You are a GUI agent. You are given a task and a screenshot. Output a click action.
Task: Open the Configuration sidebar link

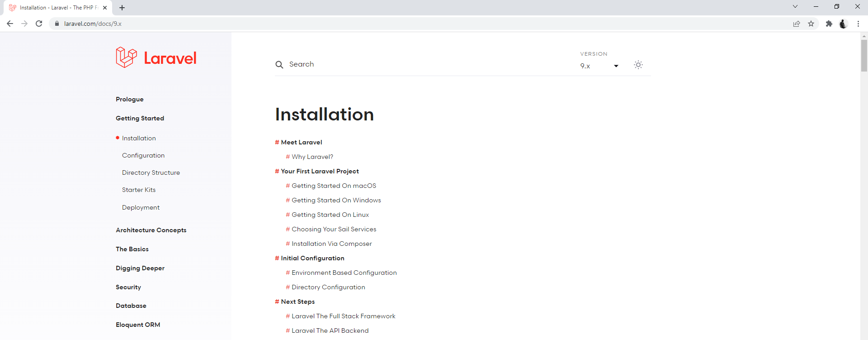point(143,155)
